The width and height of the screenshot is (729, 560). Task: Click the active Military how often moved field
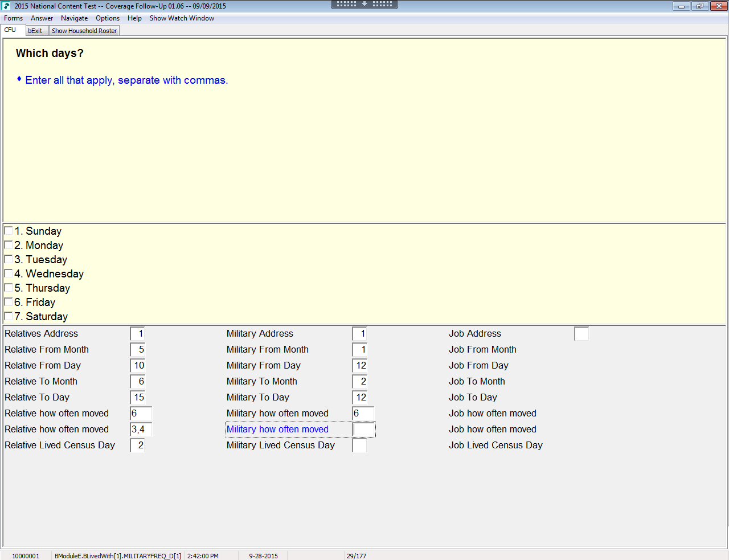coord(364,430)
